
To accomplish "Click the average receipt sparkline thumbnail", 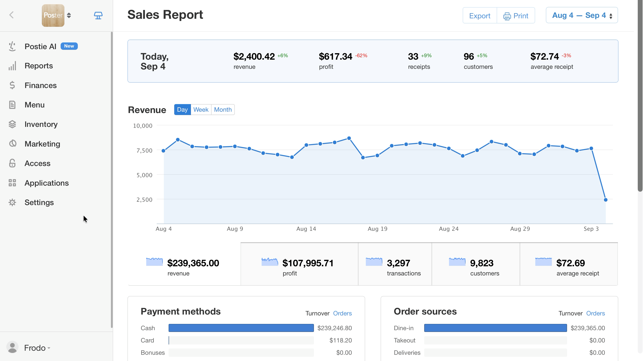I will 543,262.
